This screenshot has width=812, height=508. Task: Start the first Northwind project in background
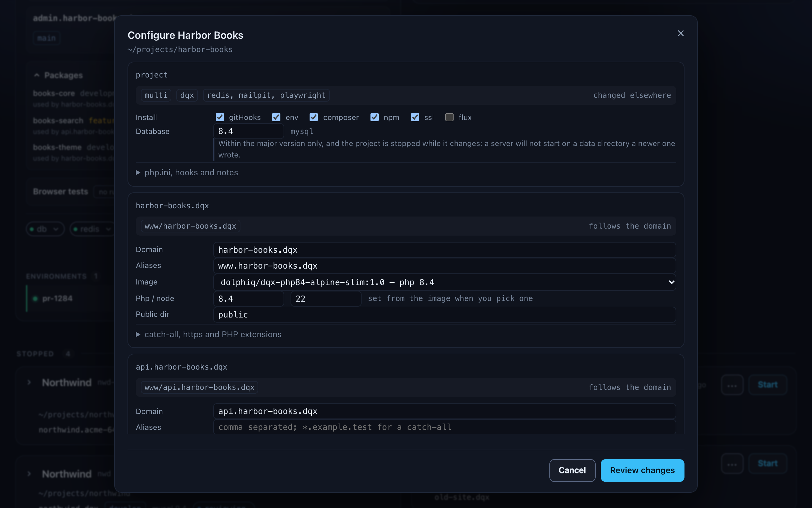768,385
